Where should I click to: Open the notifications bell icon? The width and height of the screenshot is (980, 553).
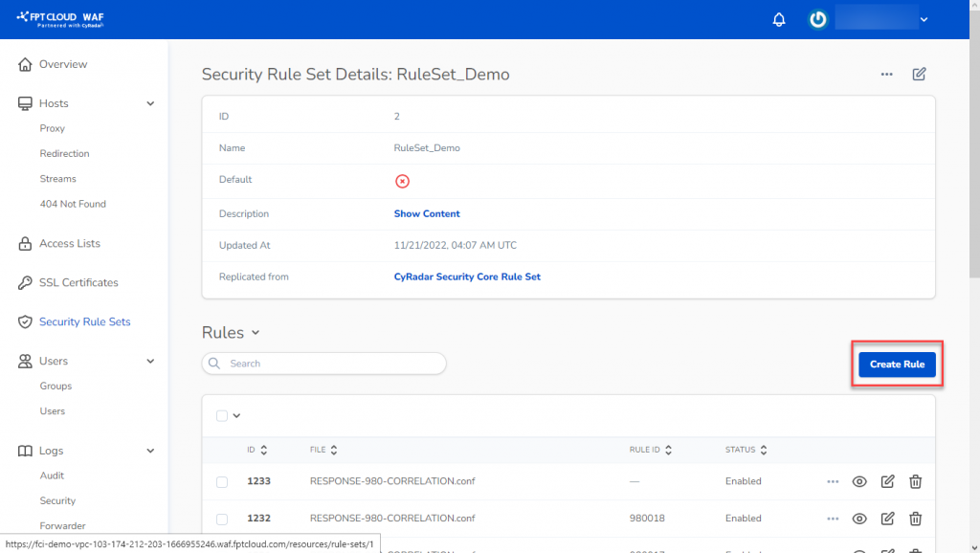tap(779, 19)
